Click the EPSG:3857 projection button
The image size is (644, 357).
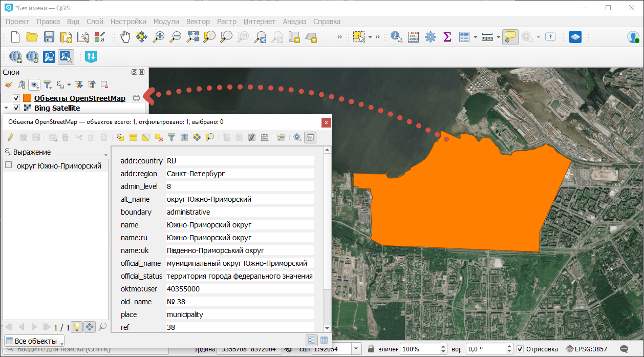click(587, 349)
